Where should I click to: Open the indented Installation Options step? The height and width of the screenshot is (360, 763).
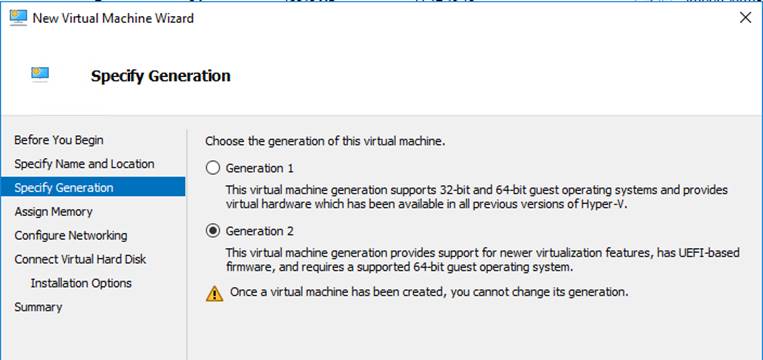[x=81, y=283]
